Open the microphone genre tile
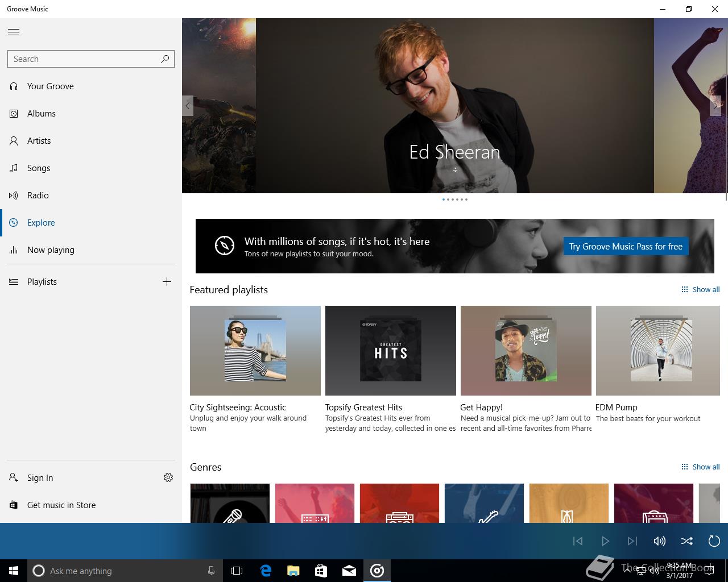The height and width of the screenshot is (582, 728). tap(230, 503)
